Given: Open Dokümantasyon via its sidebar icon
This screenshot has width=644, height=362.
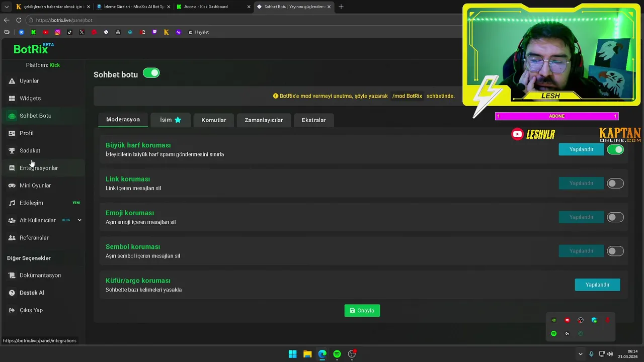Looking at the screenshot, I should 12,276.
